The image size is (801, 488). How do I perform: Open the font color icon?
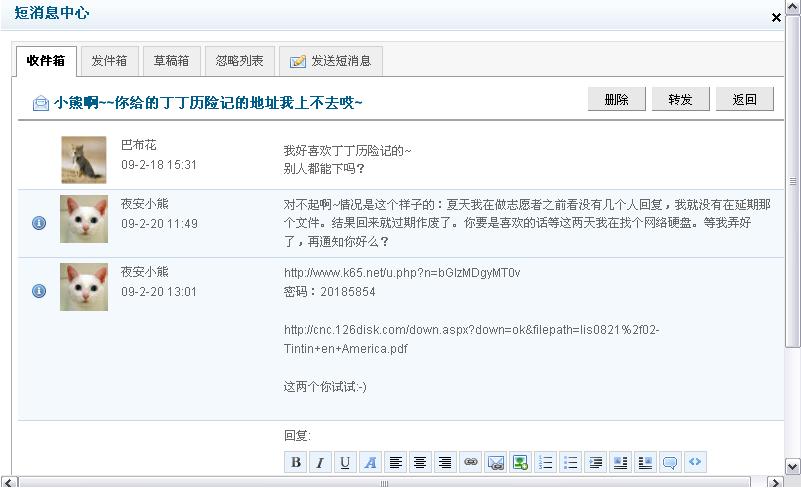click(370, 462)
